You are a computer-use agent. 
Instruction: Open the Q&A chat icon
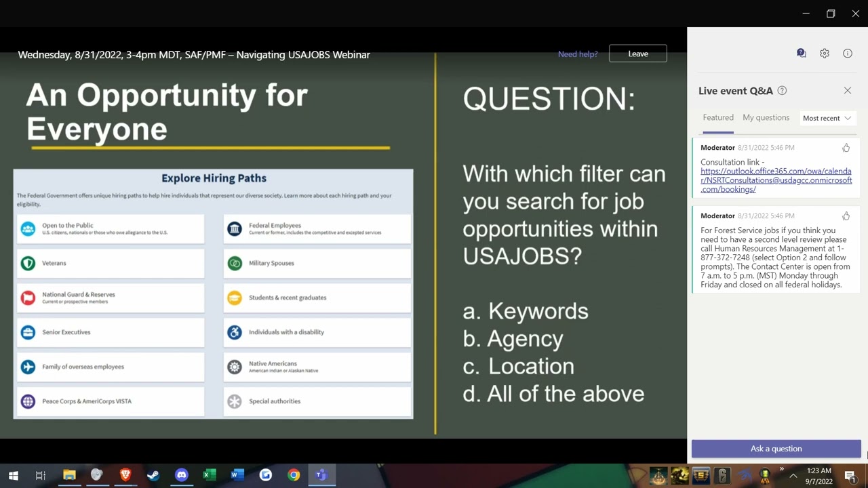coord(802,54)
